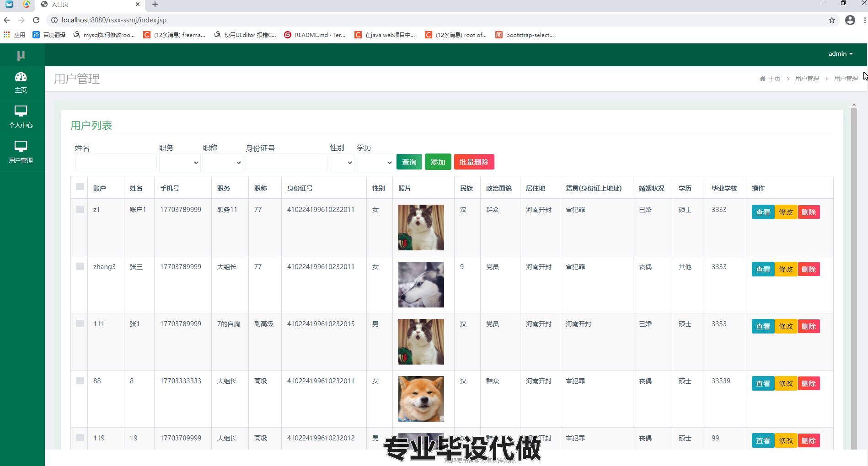Screen dimensions: 868x466
Task: Click 删除 for the z1 row
Action: click(x=809, y=212)
